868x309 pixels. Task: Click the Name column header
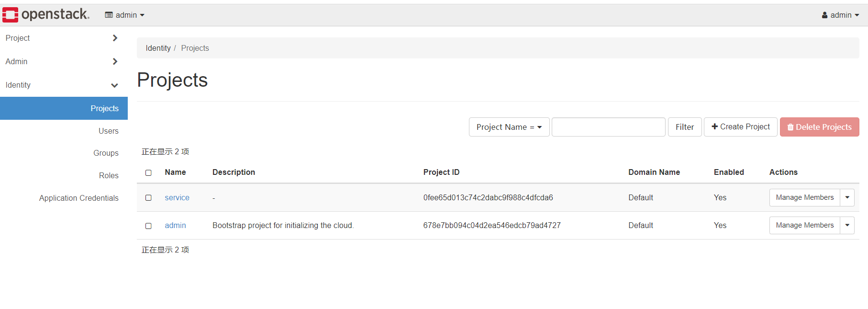point(175,172)
